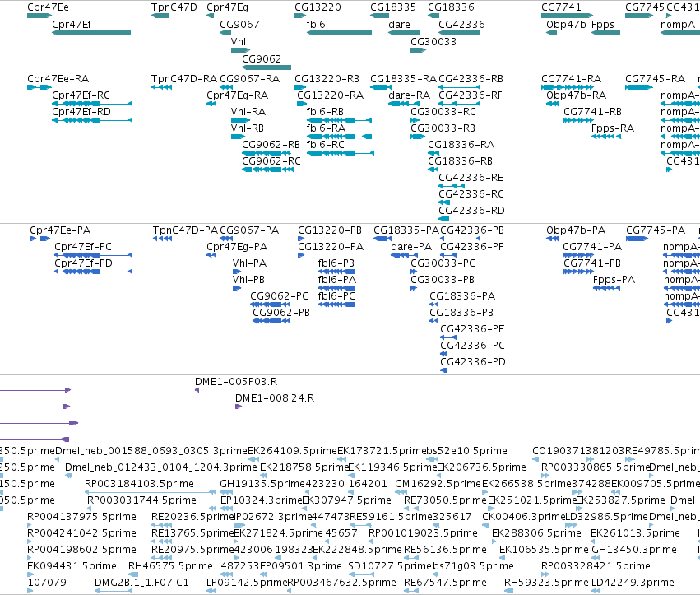Open the CG9062 gene label
Viewport: 700px width, 595px height.
pos(262,59)
